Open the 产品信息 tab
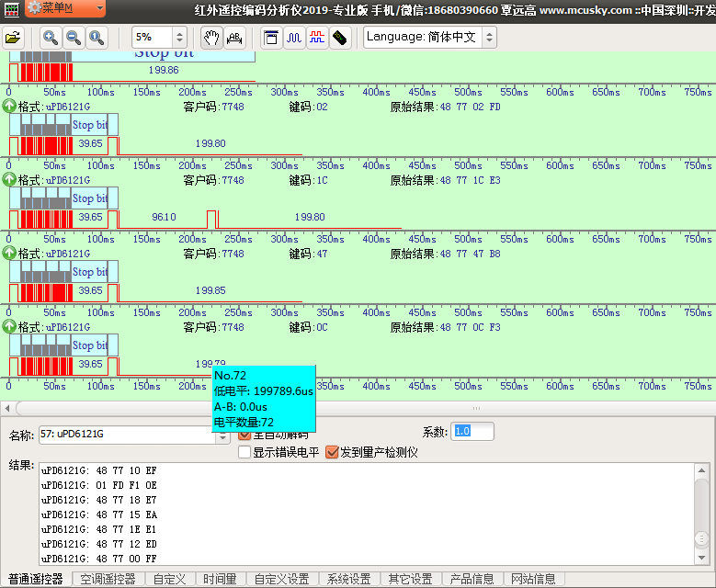The width and height of the screenshot is (716, 588). tap(472, 579)
